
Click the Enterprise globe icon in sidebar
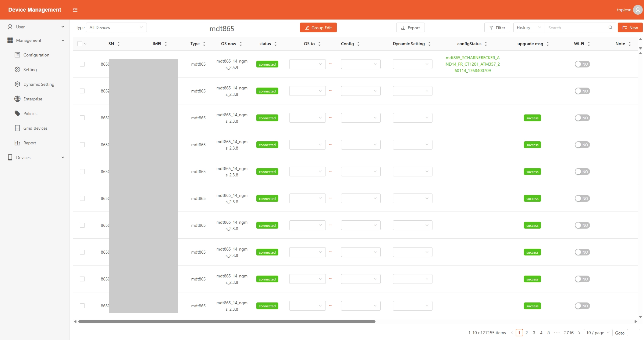[17, 99]
